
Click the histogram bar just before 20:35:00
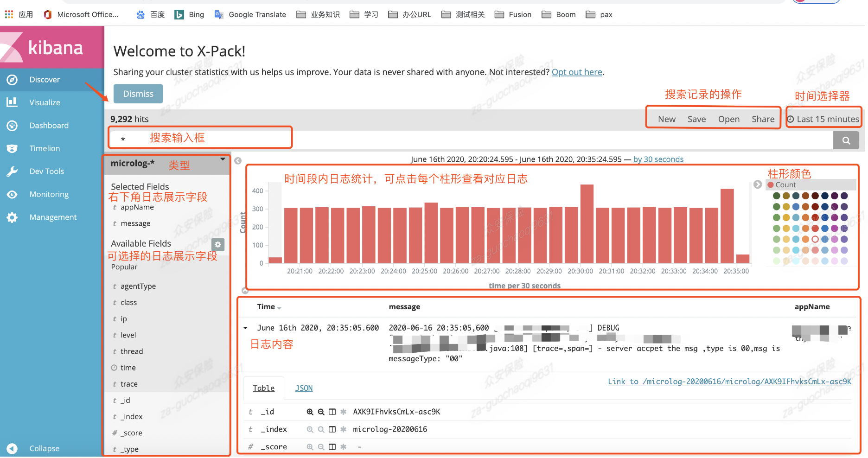(727, 226)
